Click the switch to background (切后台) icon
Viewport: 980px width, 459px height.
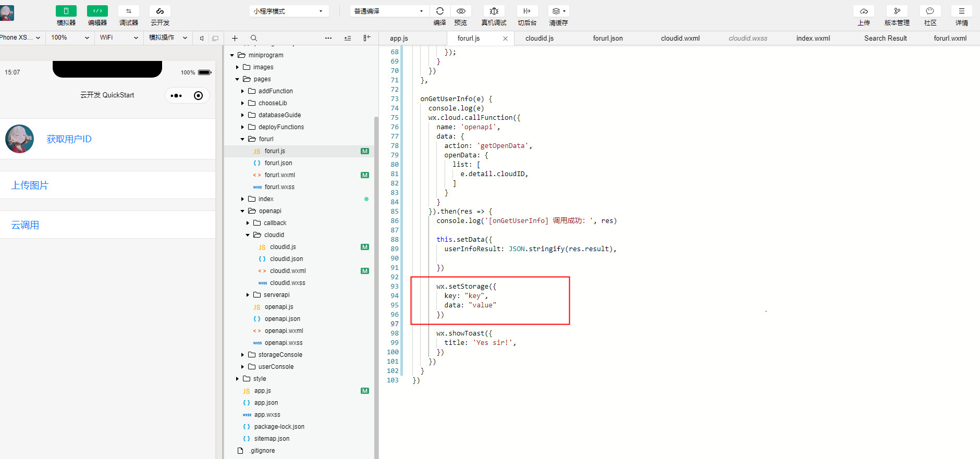527,11
